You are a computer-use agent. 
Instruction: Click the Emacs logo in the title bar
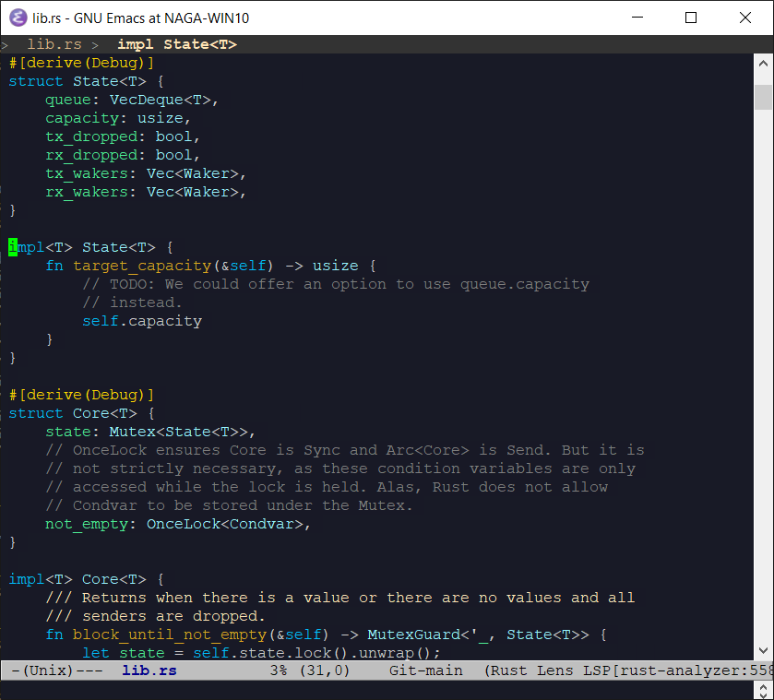[17, 18]
